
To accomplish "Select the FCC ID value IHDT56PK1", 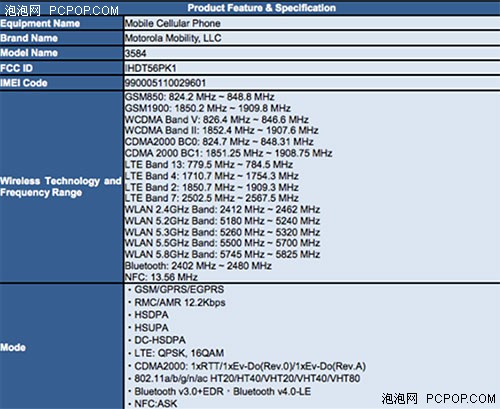I will pos(151,68).
